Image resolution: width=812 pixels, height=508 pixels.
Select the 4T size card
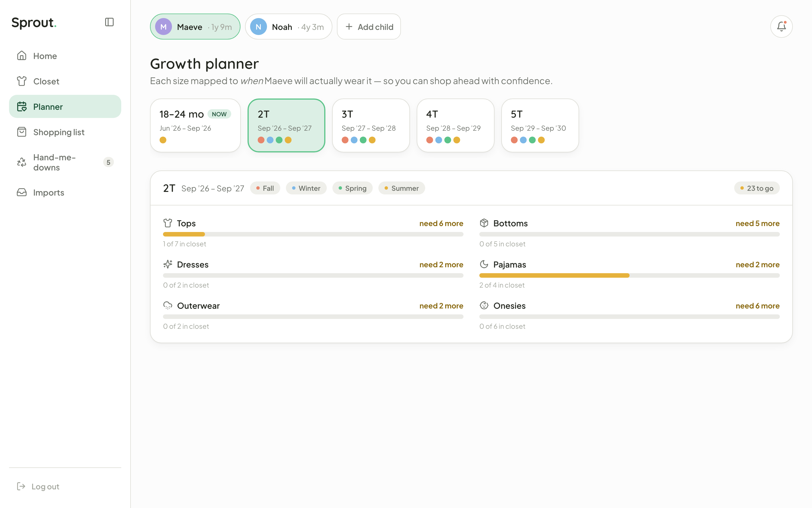(x=455, y=125)
